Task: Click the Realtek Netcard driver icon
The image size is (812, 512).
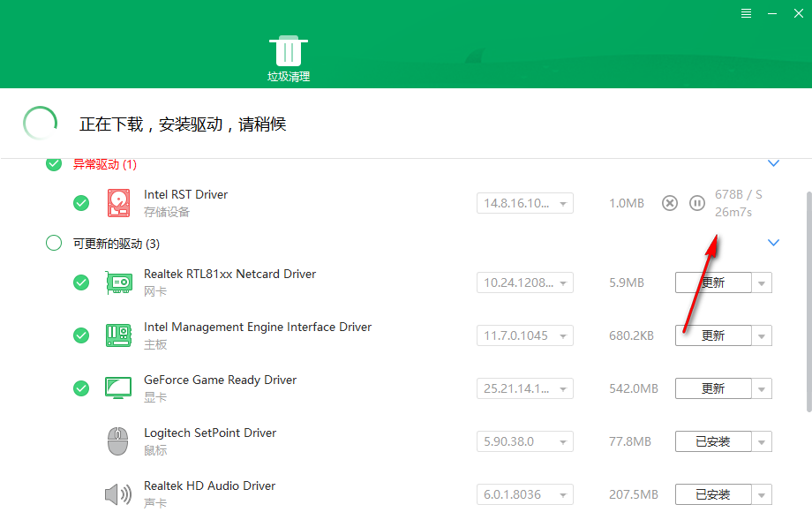Action: click(x=118, y=282)
